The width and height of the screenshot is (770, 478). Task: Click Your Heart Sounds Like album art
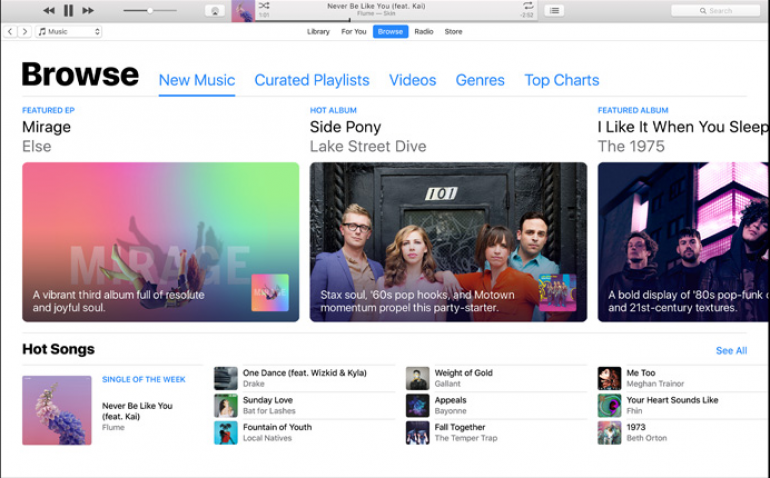609,405
